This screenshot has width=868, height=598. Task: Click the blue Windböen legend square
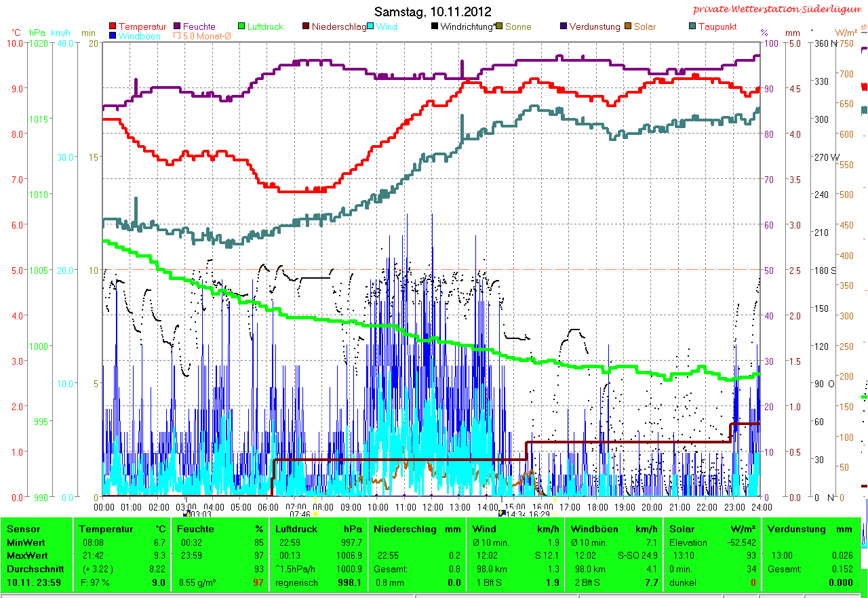click(113, 36)
